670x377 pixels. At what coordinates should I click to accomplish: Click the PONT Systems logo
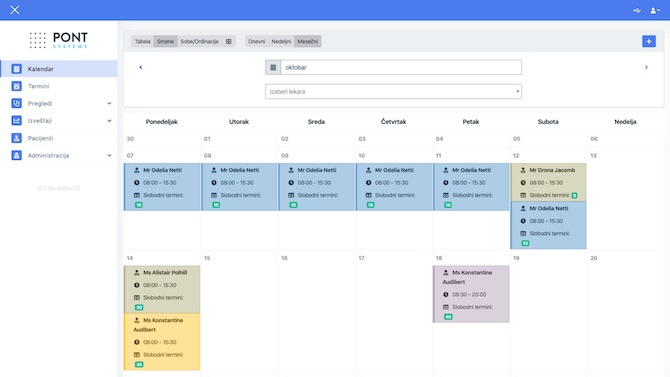(x=59, y=40)
